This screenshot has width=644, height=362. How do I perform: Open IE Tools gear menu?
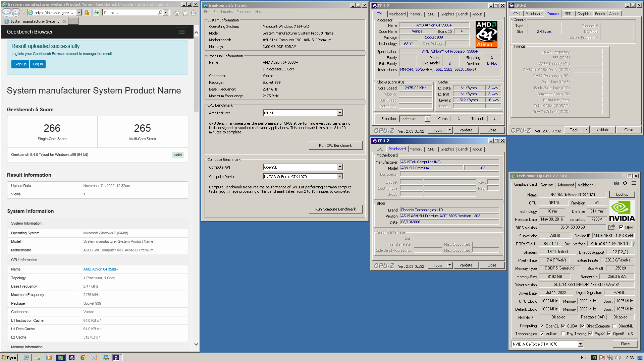[194, 13]
